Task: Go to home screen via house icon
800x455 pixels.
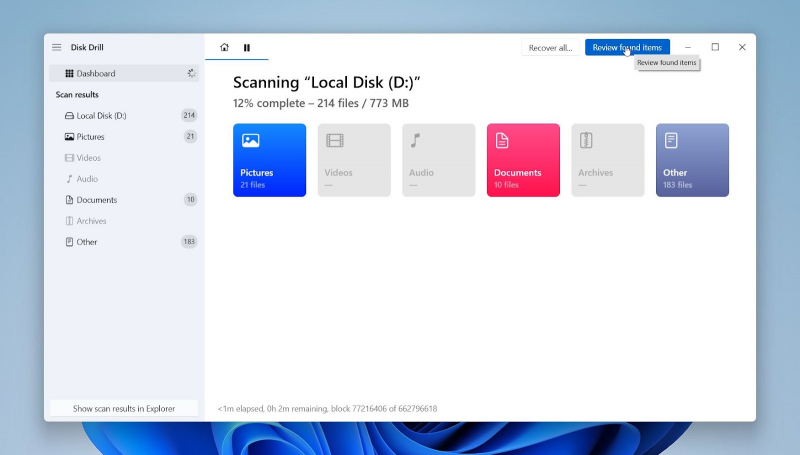Action: click(224, 47)
